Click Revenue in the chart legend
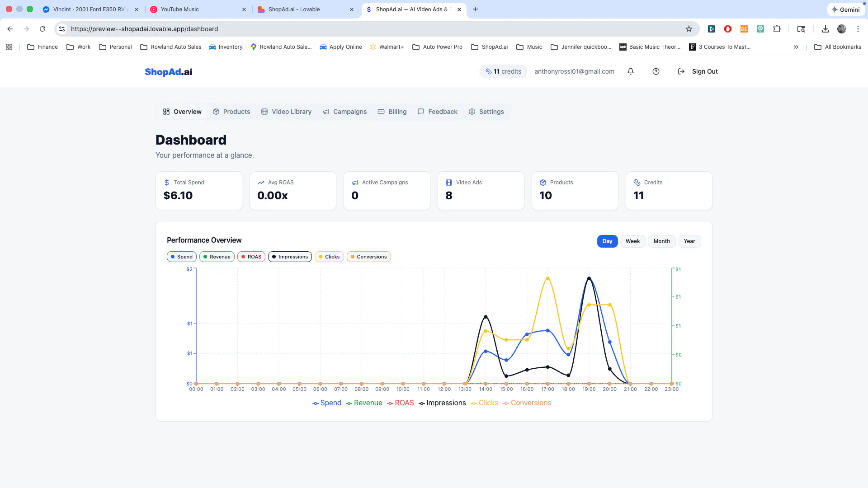This screenshot has height=488, width=868. point(364,403)
